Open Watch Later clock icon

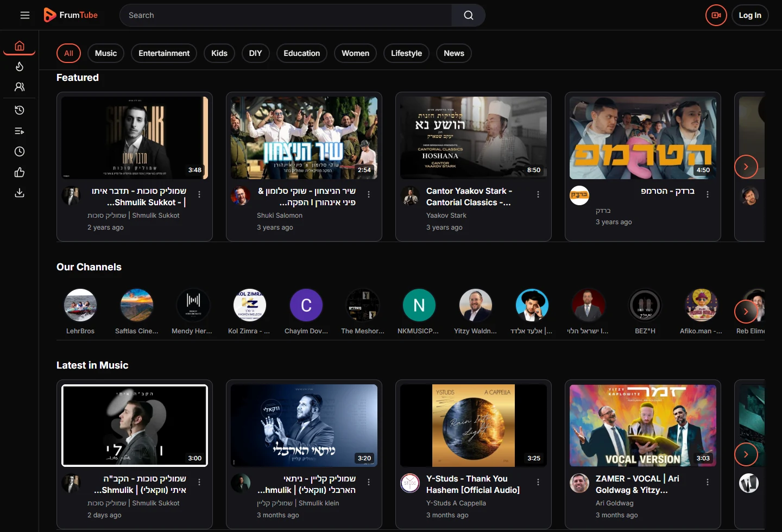click(20, 151)
